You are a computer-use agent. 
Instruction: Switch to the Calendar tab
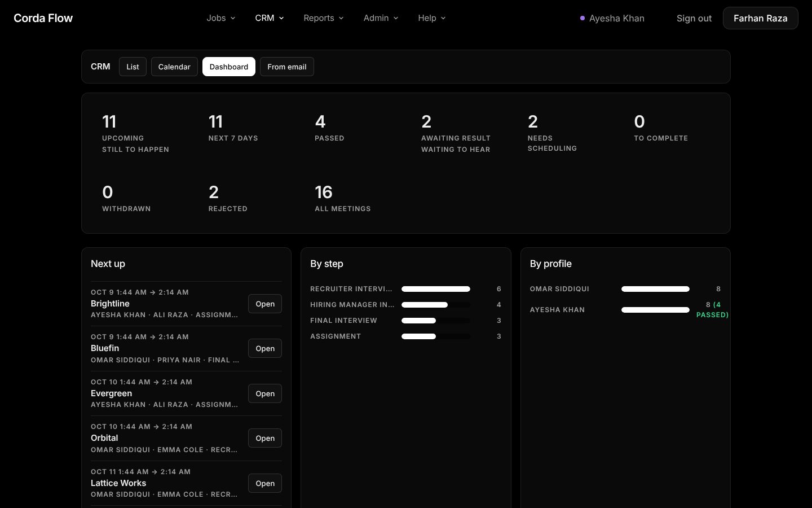174,67
